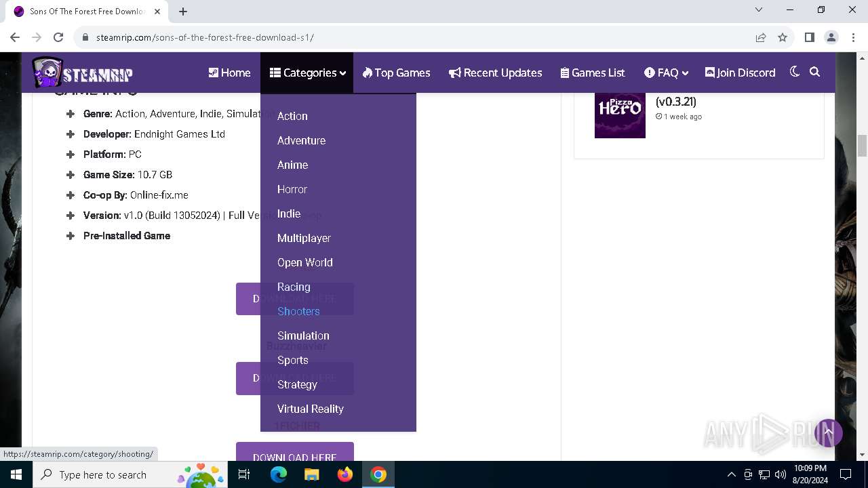Click the page vertical scrollbar thumb
The height and width of the screenshot is (488, 868).
point(863,145)
